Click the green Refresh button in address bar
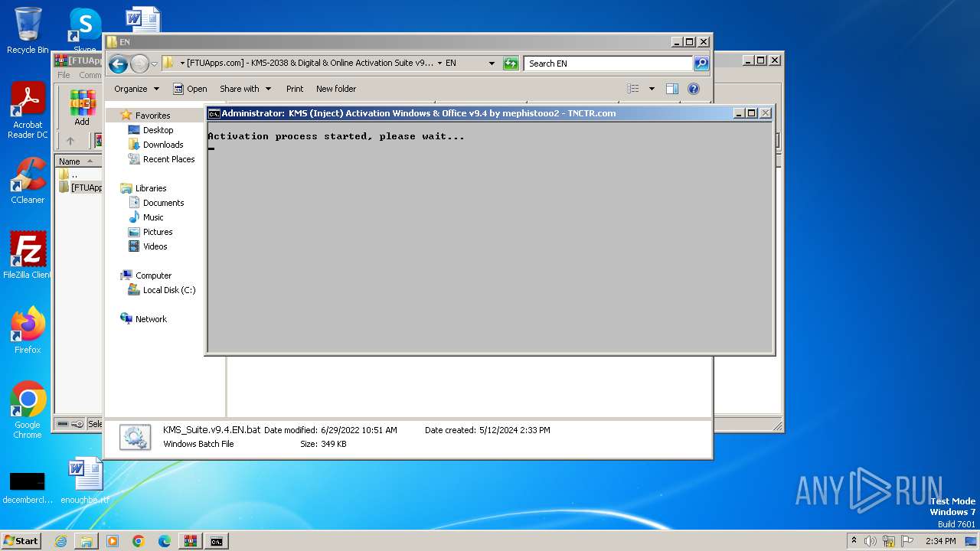Viewport: 980px width, 551px height. [x=511, y=64]
